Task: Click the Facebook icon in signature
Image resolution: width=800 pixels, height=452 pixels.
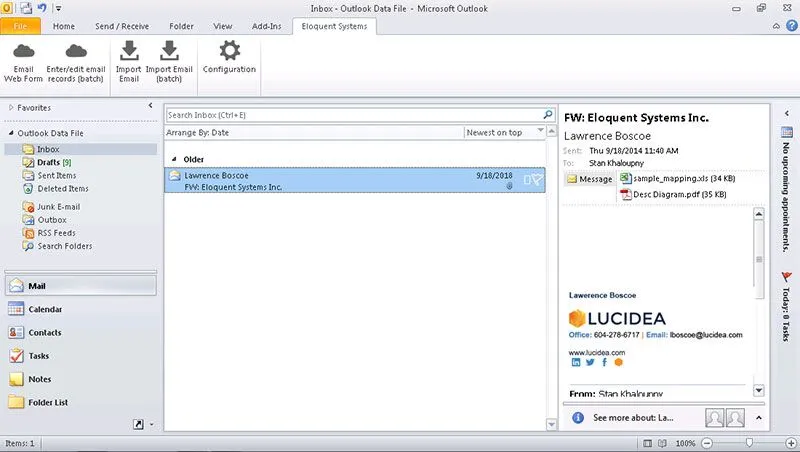Action: pyautogui.click(x=605, y=362)
